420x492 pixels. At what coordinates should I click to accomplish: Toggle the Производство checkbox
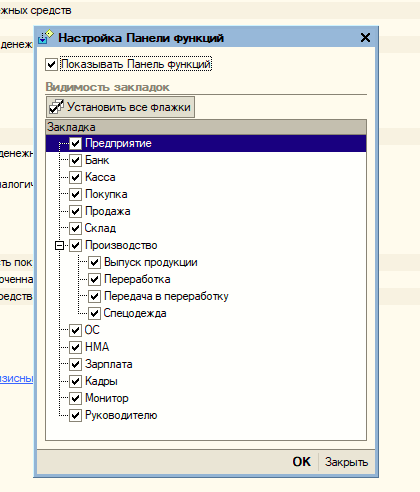coord(75,245)
